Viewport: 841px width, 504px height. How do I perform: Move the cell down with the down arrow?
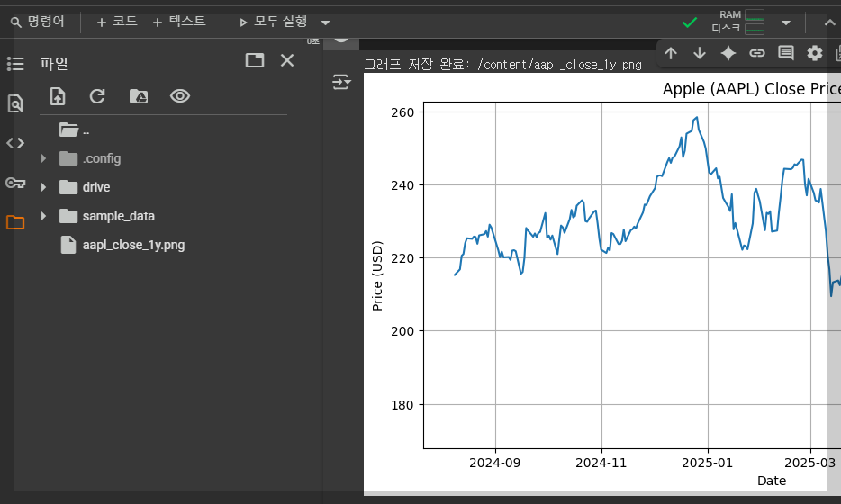coord(700,53)
